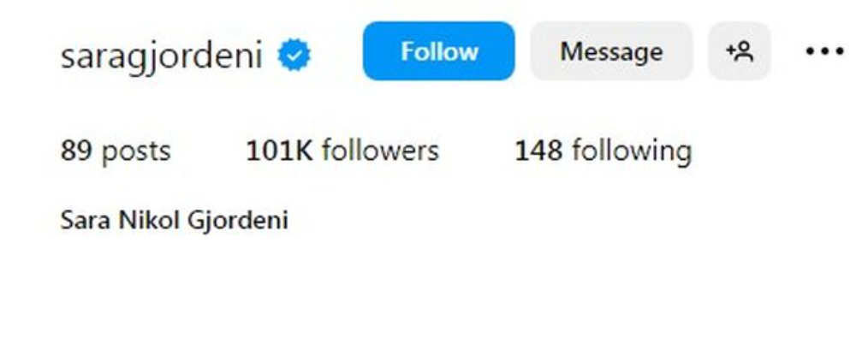The width and height of the screenshot is (868, 337).
Task: Click the saragjordeni username heading
Action: pos(161,56)
